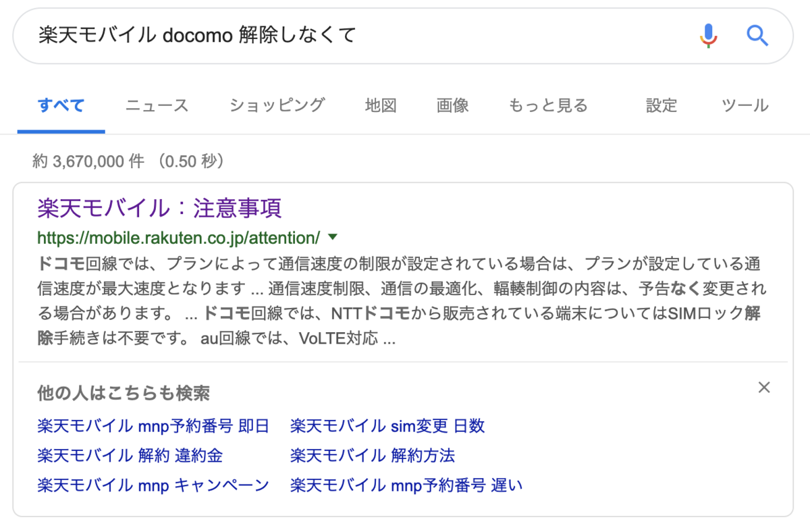Viewport: 810px width, 532px height.
Task: Expand the もっと見る menu
Action: [x=548, y=105]
